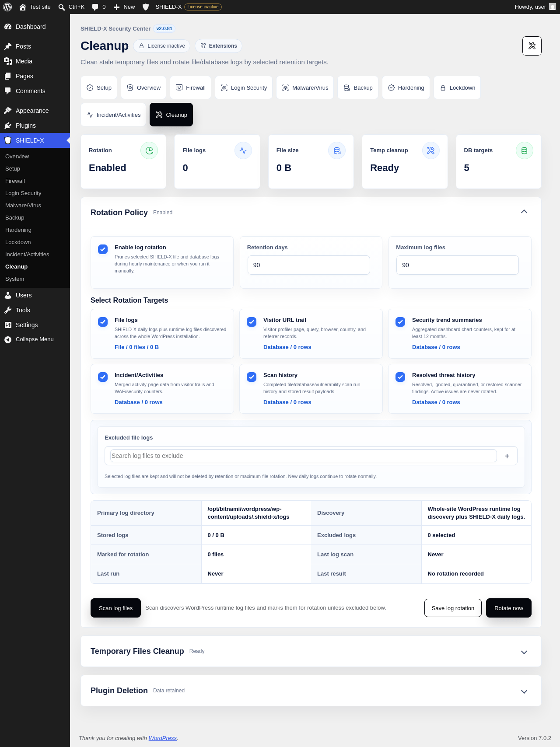This screenshot has height=747, width=560.
Task: Click the plus icon beside New
Action: [x=116, y=7]
